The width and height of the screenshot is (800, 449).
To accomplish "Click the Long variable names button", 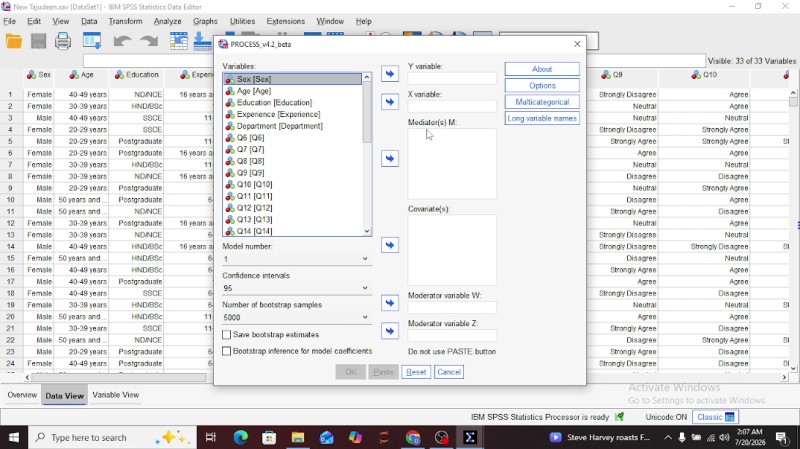I will pos(542,118).
